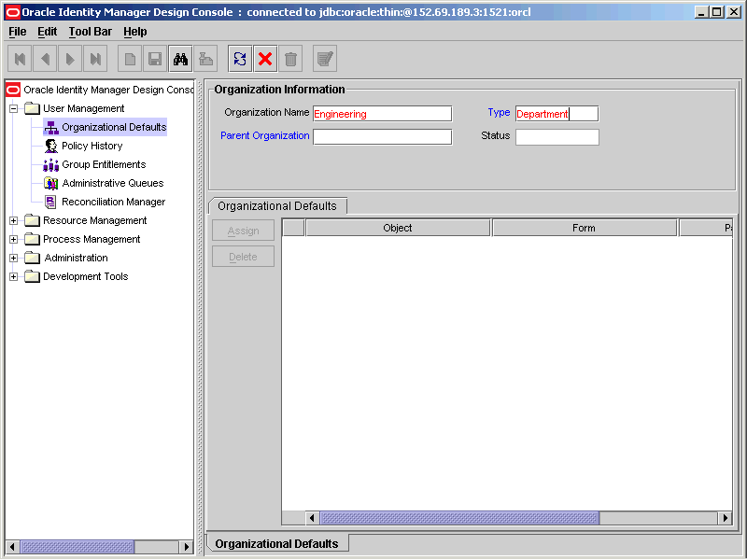Screen dimensions: 747x560
Task: Collapse the User Management node
Action: point(11,108)
